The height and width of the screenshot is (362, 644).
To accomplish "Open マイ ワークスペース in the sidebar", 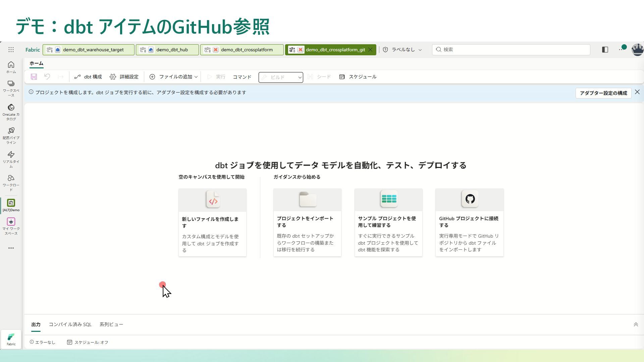I will pos(11,226).
